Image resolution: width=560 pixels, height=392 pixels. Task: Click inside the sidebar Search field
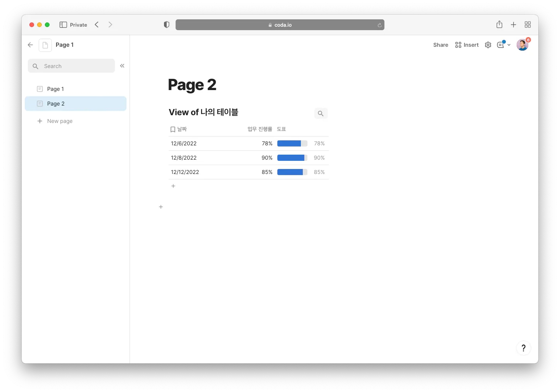(71, 66)
